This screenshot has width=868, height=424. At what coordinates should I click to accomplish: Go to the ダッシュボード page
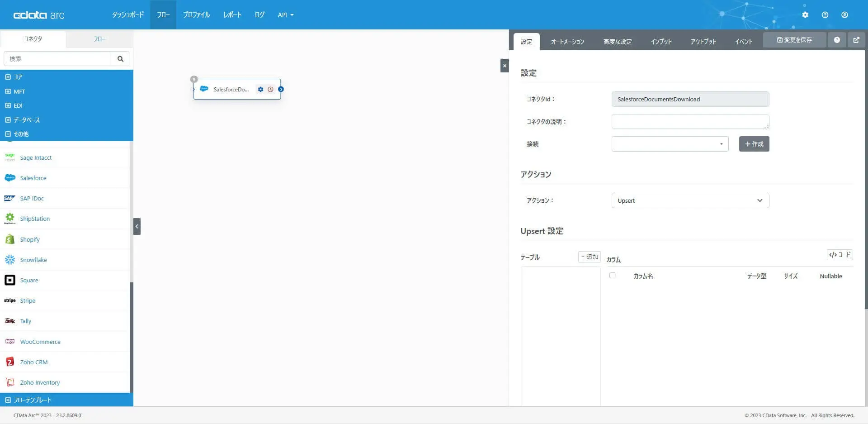tap(128, 15)
